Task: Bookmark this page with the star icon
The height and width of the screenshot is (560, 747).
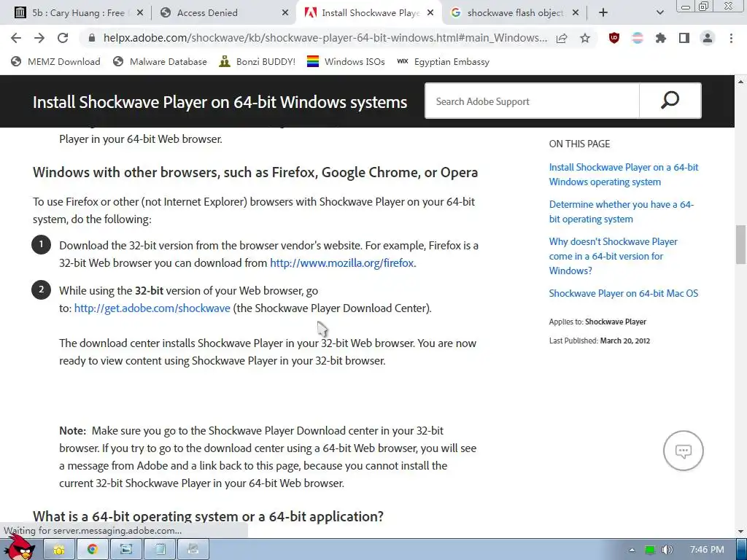Action: pos(585,38)
